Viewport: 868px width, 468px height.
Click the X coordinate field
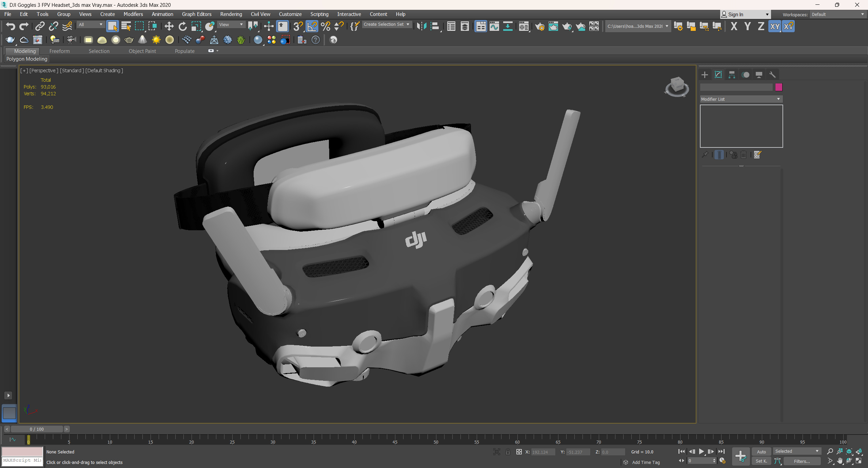point(543,452)
